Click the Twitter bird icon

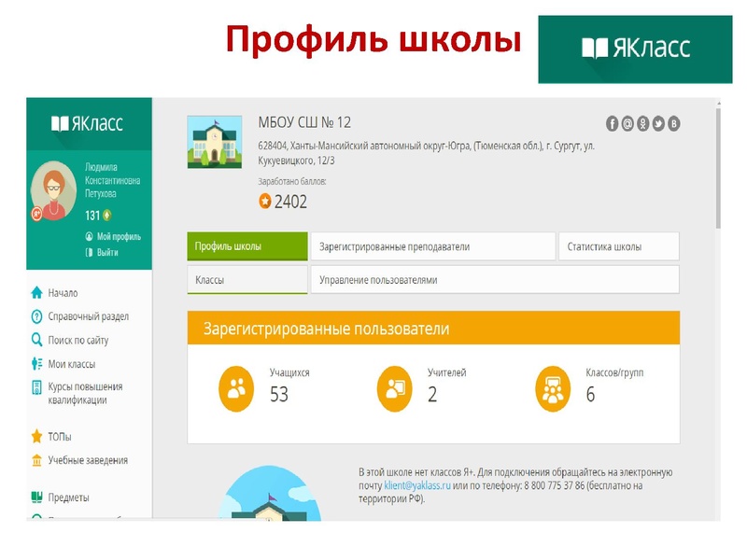click(x=657, y=123)
